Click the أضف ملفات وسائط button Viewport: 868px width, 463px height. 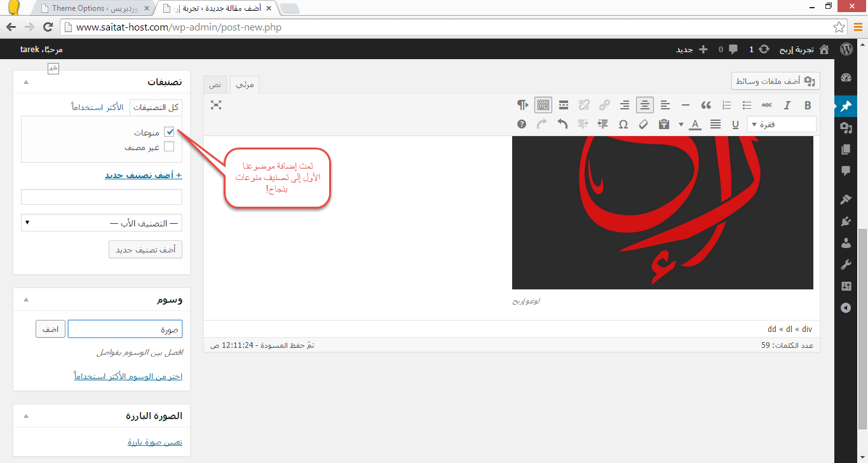tap(776, 81)
